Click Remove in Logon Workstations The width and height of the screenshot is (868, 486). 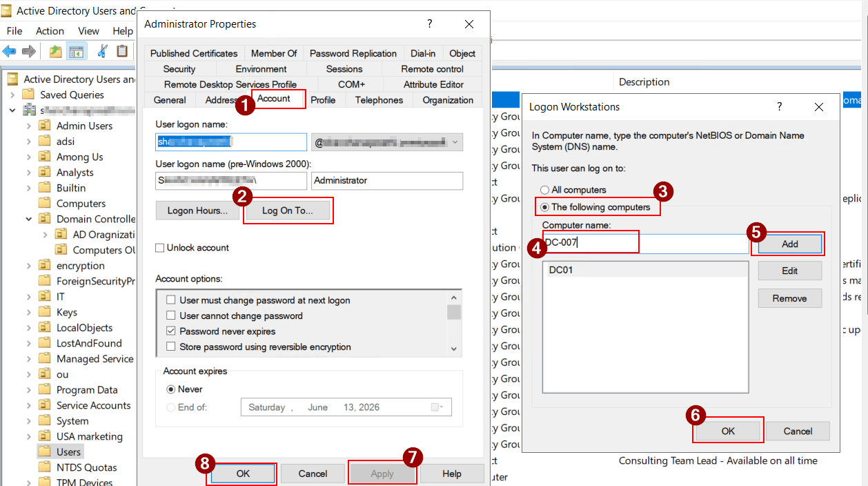[x=790, y=298]
